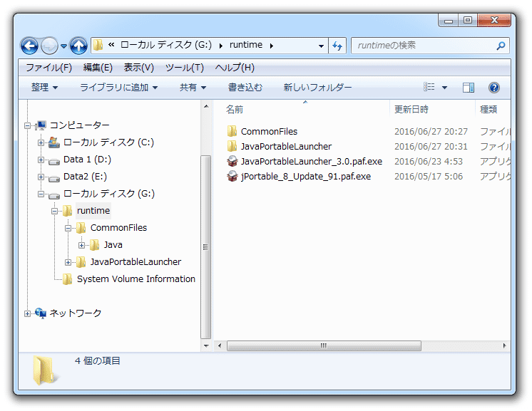
Task: Open ヘルプ(H) menu
Action: pos(235,68)
